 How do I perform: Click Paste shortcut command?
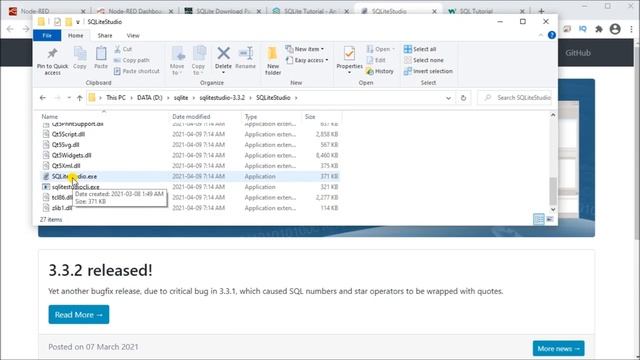click(x=136, y=71)
